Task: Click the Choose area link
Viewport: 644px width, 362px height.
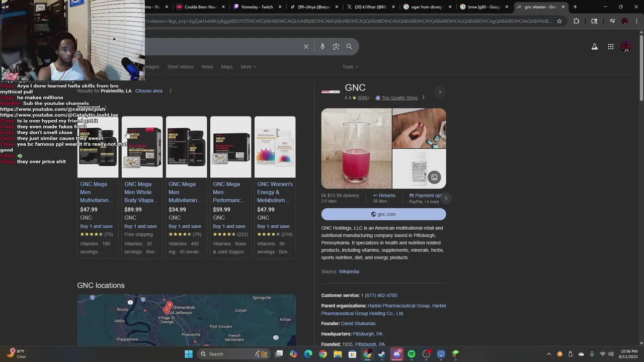Action: [x=149, y=91]
